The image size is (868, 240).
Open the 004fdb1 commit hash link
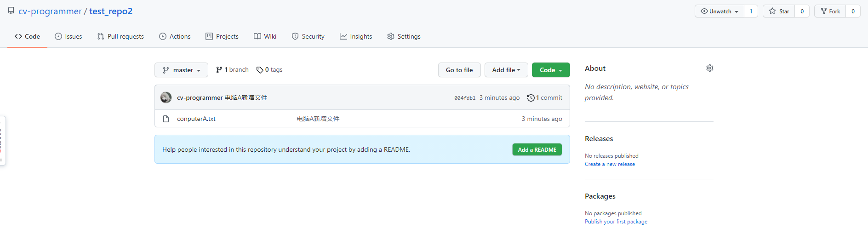(465, 98)
